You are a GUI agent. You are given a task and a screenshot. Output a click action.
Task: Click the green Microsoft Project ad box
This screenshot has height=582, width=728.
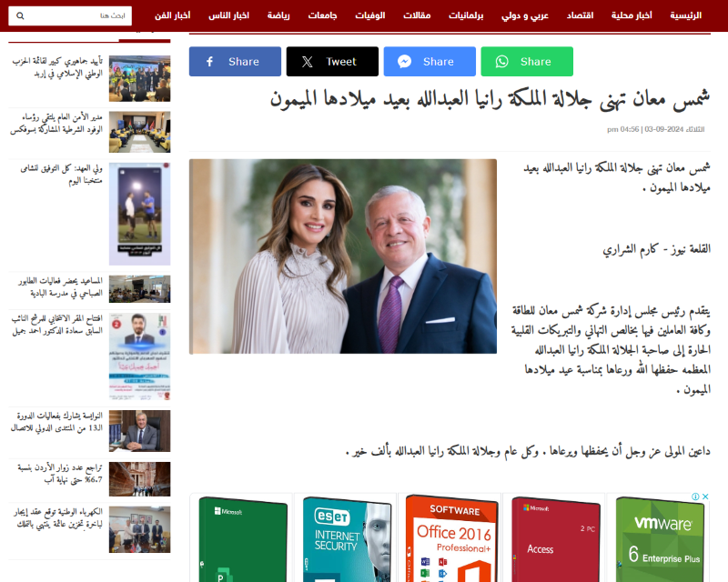(x=241, y=538)
